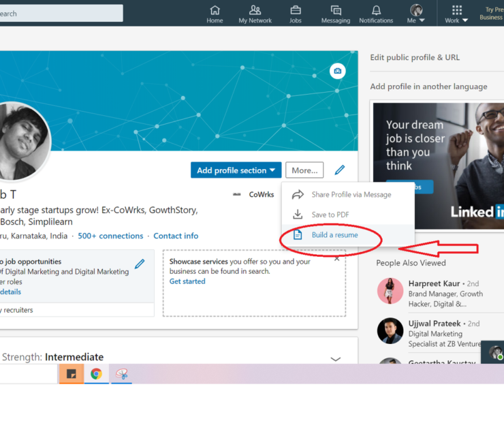Expand the Work apps grid menu
Image resolution: width=504 pixels, height=436 pixels.
pos(456,14)
